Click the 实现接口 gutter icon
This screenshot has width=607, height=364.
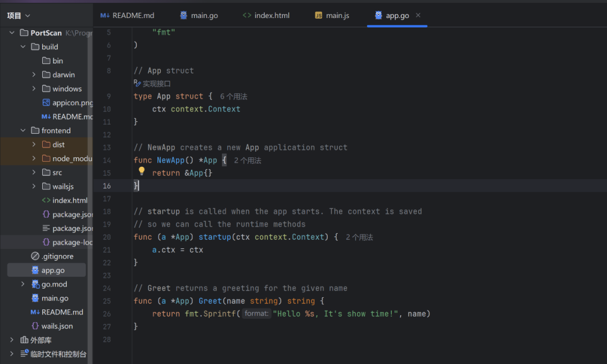pyautogui.click(x=137, y=83)
